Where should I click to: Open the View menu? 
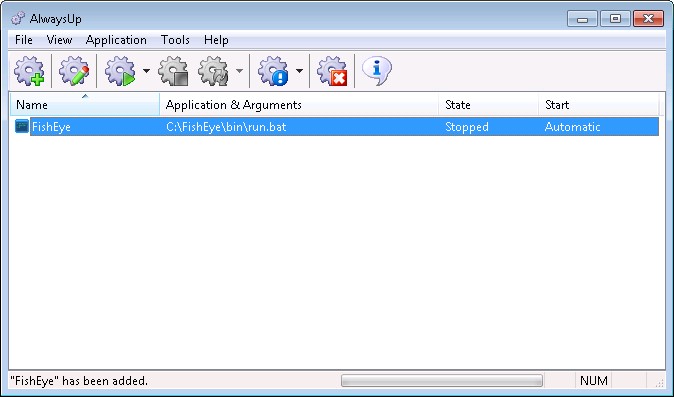pos(59,40)
